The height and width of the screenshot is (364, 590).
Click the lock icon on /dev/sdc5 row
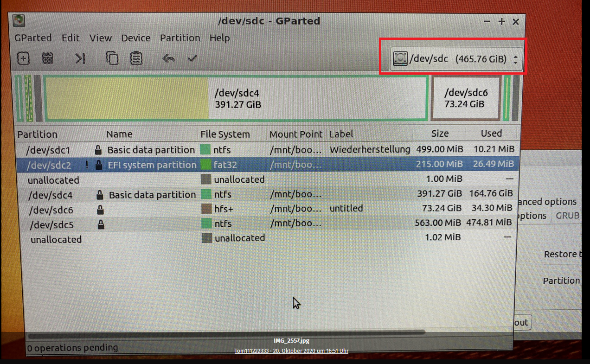tap(101, 225)
